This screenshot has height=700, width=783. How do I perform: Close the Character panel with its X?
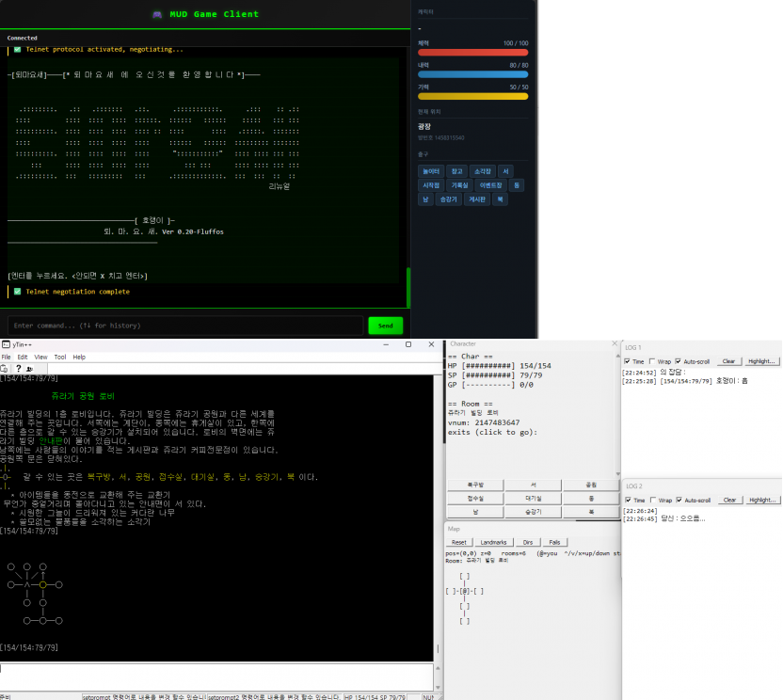coord(615,343)
